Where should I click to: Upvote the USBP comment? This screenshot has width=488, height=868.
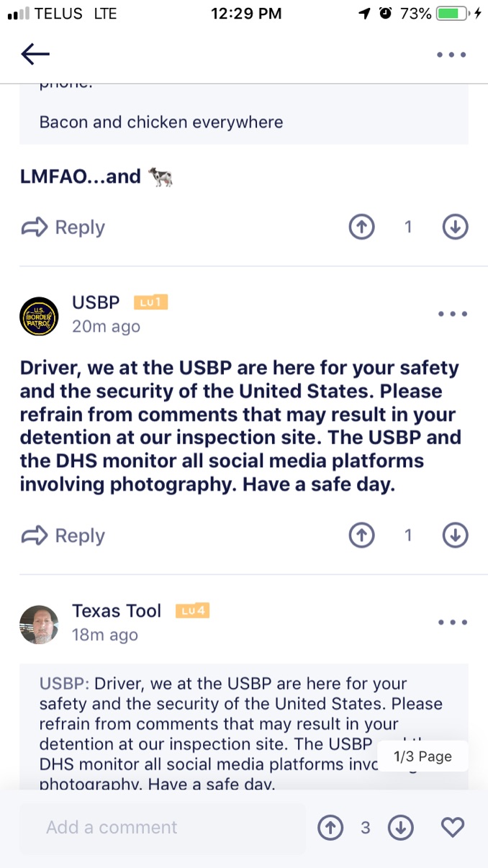pyautogui.click(x=362, y=535)
